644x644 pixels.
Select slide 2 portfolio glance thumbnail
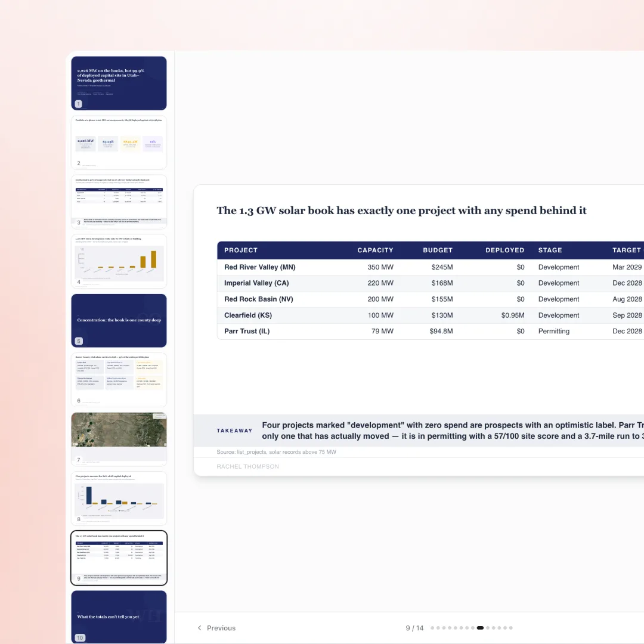[x=119, y=143]
